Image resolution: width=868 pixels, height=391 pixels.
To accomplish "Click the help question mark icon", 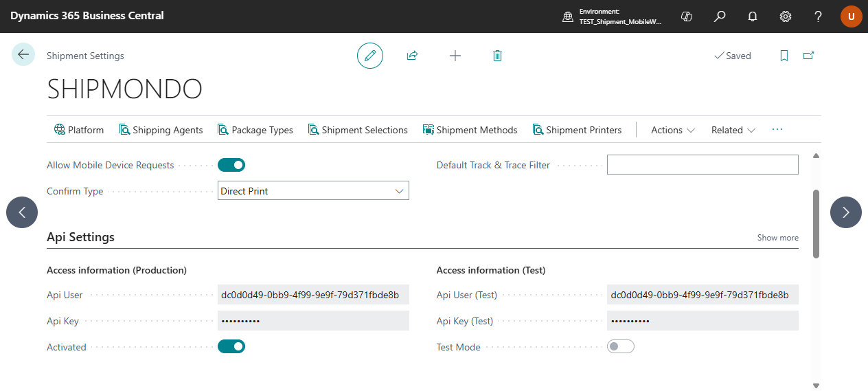I will [x=819, y=16].
